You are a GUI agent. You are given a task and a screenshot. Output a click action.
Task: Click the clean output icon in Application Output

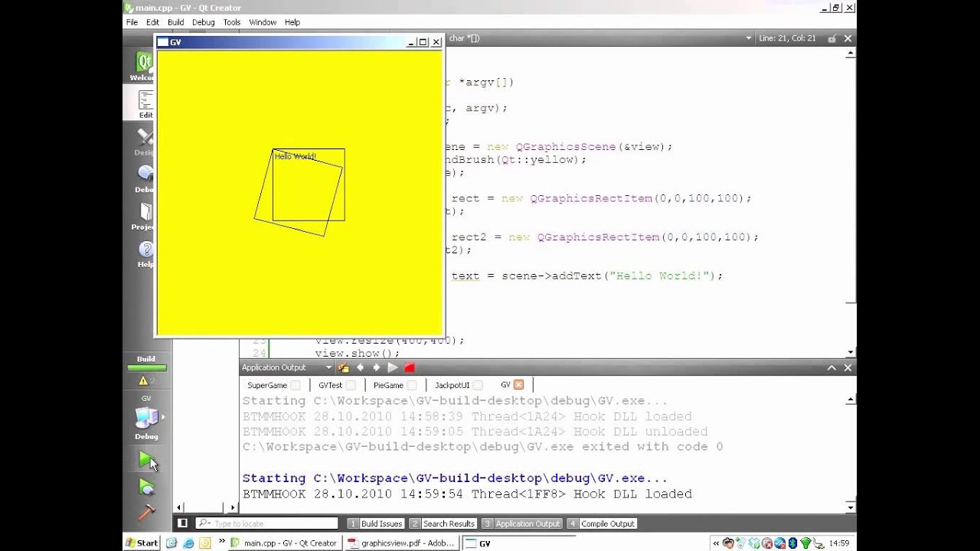(343, 368)
